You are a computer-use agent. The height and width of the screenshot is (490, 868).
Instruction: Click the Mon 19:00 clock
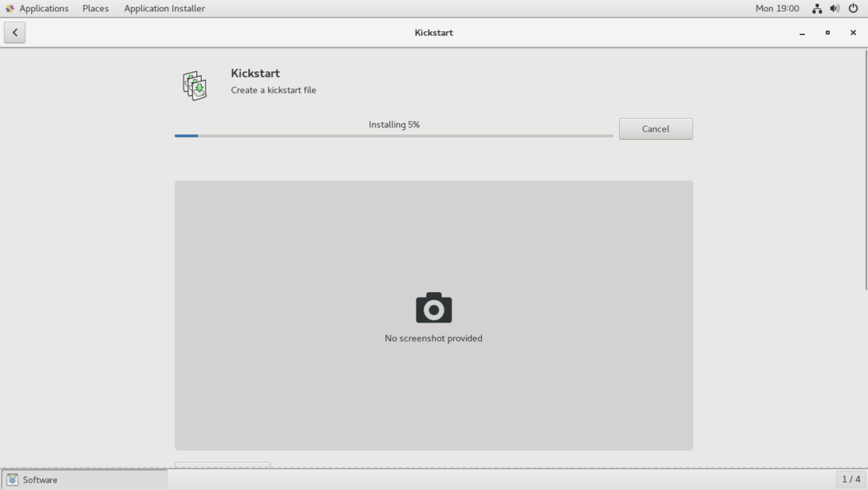coord(777,8)
